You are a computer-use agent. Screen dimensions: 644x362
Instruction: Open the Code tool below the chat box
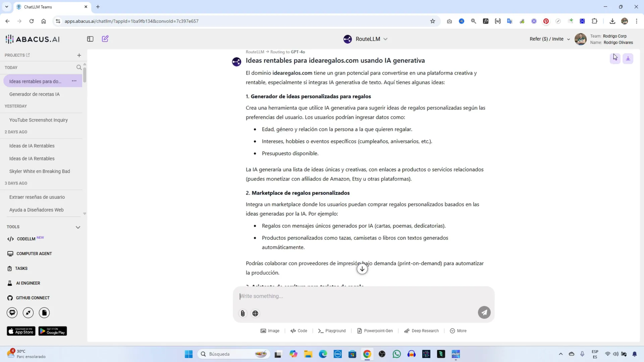[299, 331]
